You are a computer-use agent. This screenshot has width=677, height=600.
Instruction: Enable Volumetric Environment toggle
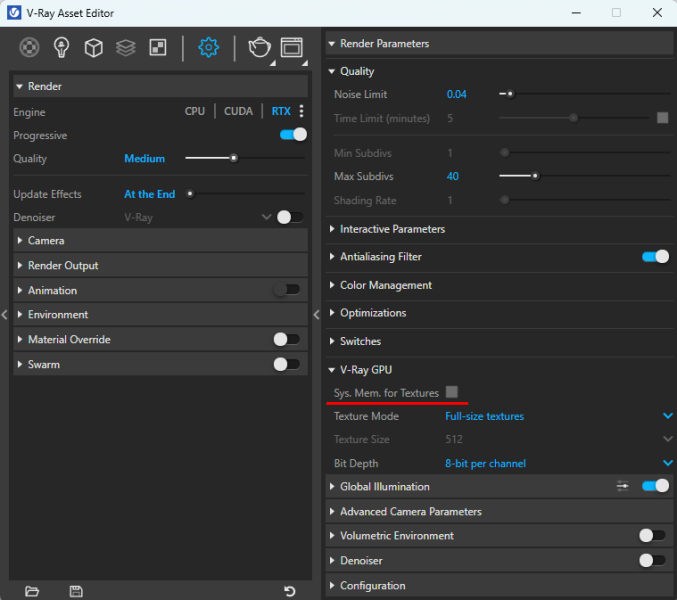coord(652,535)
